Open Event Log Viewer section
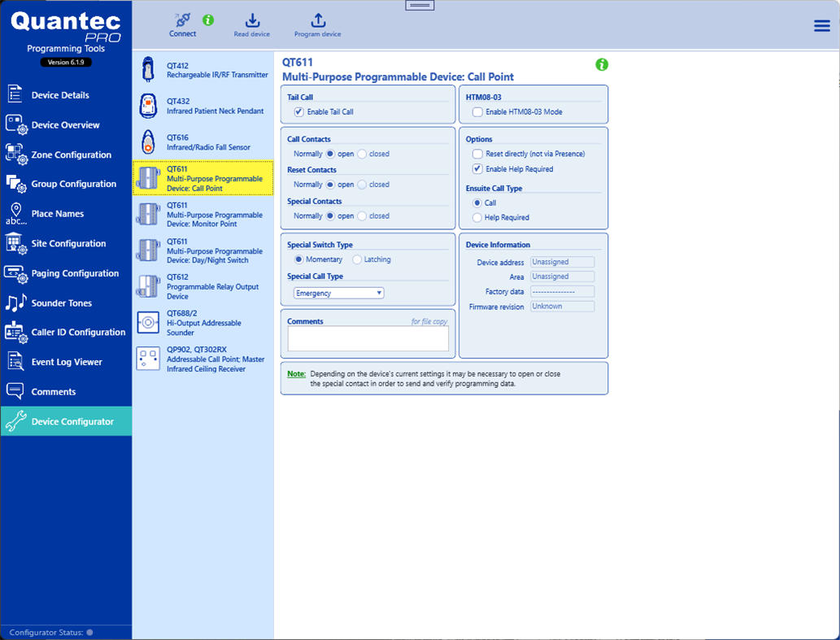 click(67, 362)
